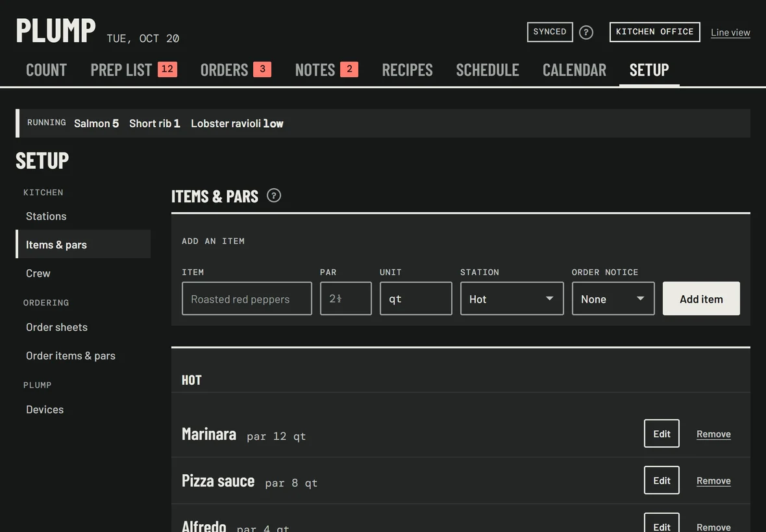
Task: Open the help icon beside SYNCED
Action: tap(586, 32)
